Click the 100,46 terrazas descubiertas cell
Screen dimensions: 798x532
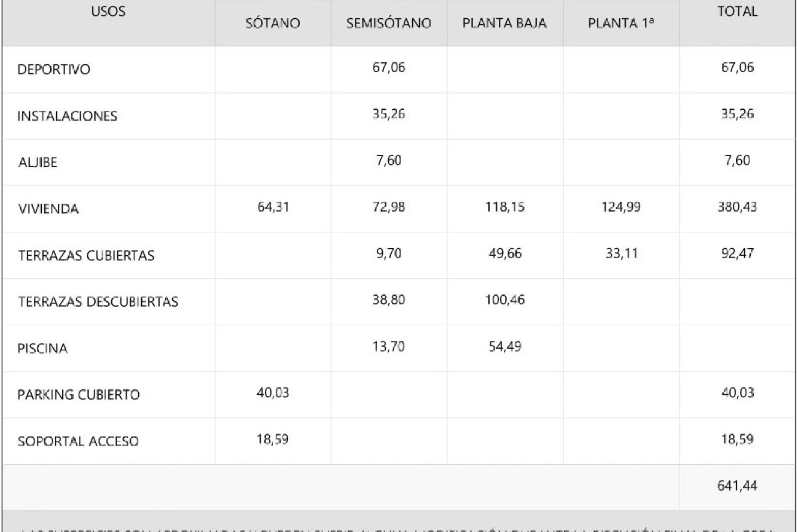click(505, 300)
